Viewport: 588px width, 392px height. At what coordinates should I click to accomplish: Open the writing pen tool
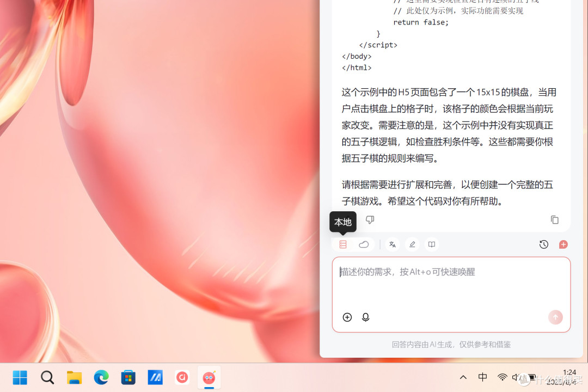(x=412, y=244)
